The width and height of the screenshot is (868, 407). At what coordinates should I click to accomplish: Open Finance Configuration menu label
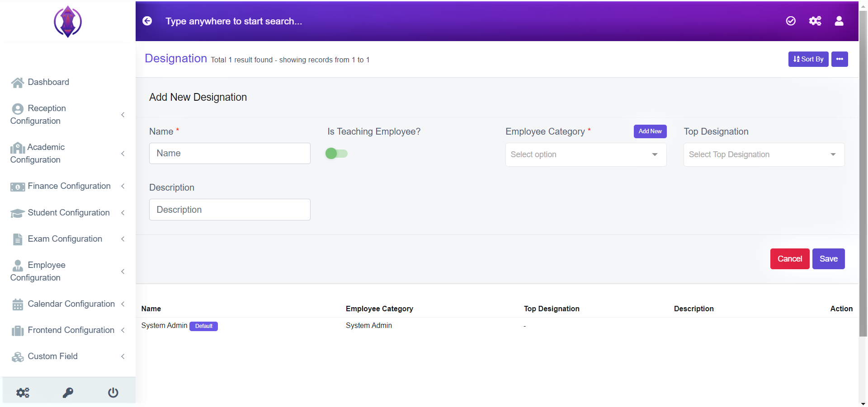(69, 186)
